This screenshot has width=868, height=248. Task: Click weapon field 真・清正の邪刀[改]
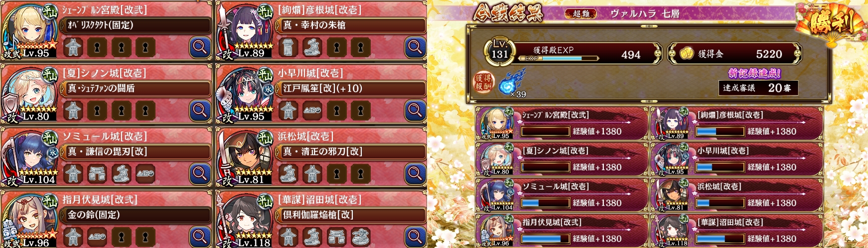point(351,151)
